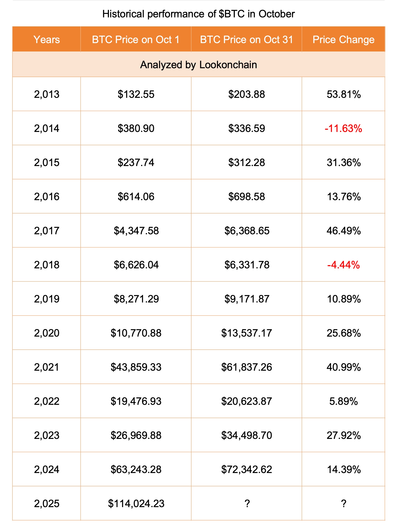The width and height of the screenshot is (396, 532).
Task: Click the question mark under Price Change
Action: pyautogui.click(x=343, y=503)
